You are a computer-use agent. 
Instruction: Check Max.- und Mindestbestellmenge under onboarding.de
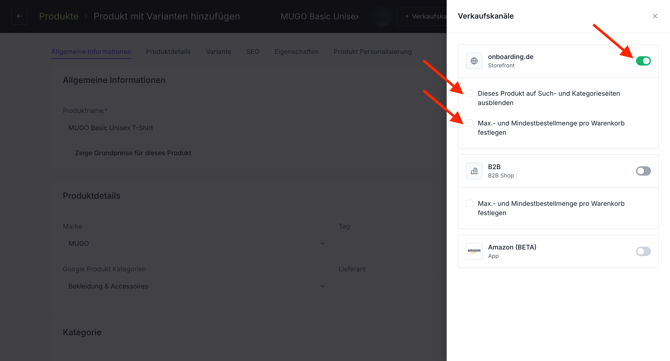469,123
